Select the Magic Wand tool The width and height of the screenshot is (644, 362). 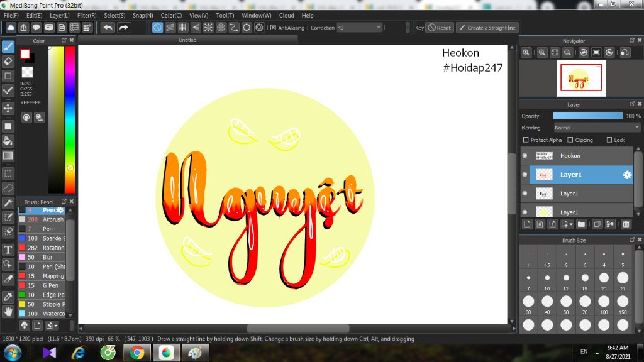8,202
